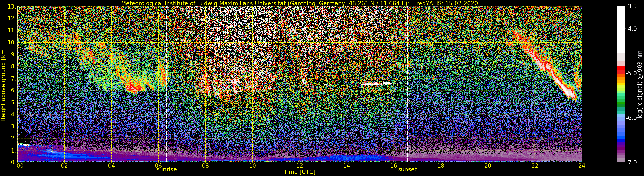Click the sunset dashed white vertical line
The width and height of the screenshot is (644, 176).
tap(407, 84)
